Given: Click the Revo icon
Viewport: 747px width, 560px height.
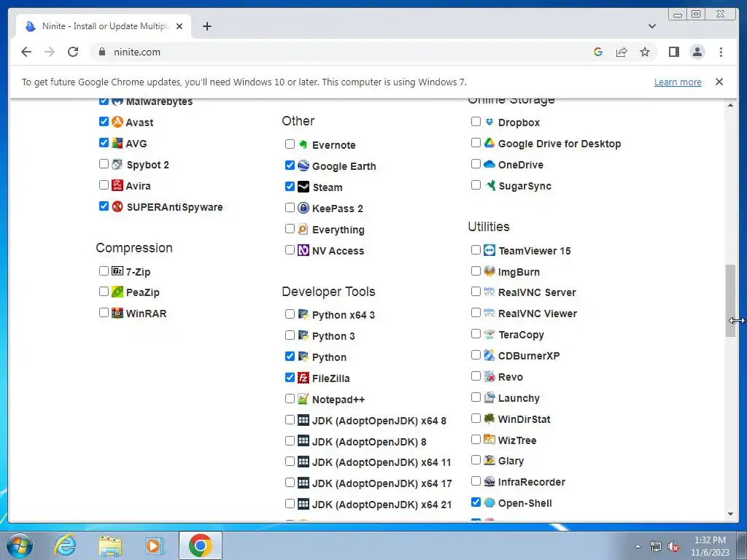Looking at the screenshot, I should pos(489,376).
